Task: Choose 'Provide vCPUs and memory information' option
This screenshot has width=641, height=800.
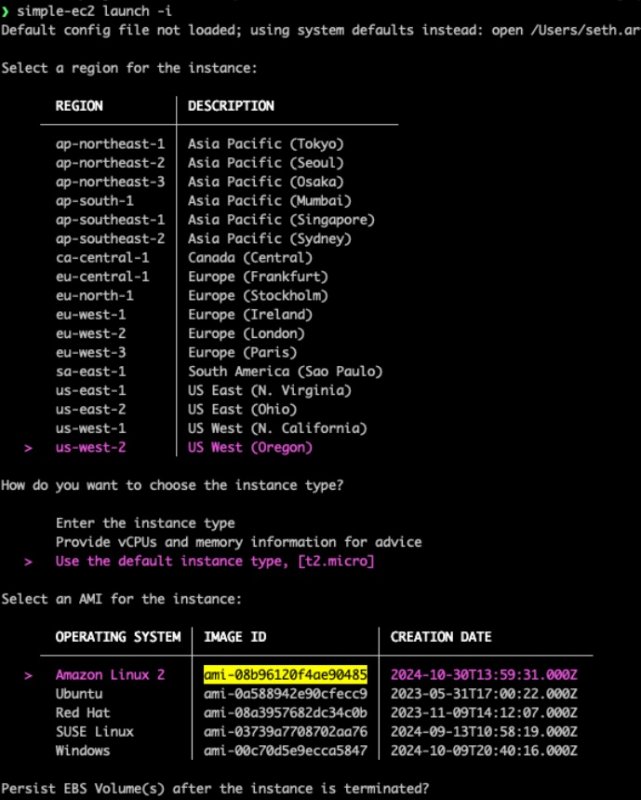Action: [x=238, y=542]
